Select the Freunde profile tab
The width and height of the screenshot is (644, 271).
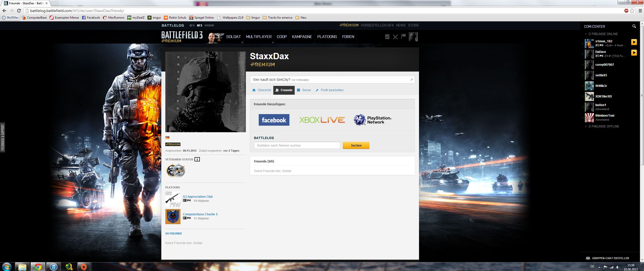coord(284,90)
